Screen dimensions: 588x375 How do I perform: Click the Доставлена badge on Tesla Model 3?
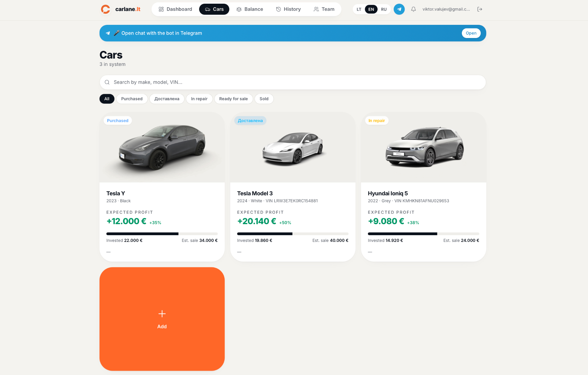250,121
